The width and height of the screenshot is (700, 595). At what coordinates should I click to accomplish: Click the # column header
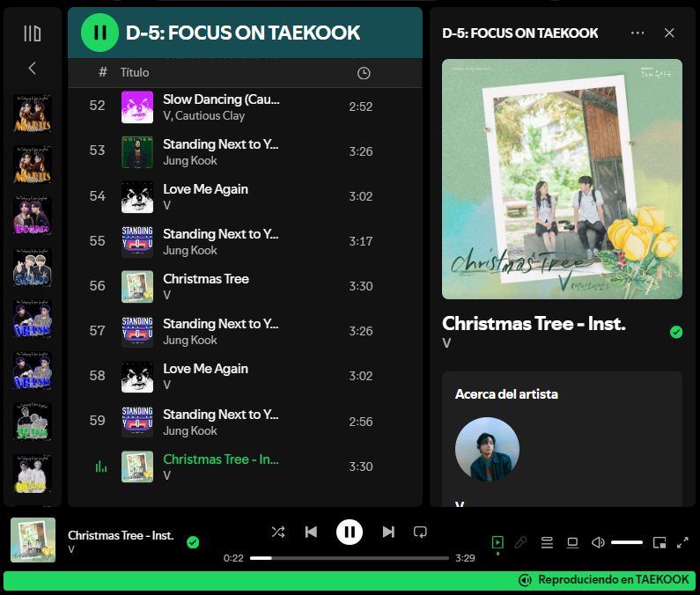[103, 72]
